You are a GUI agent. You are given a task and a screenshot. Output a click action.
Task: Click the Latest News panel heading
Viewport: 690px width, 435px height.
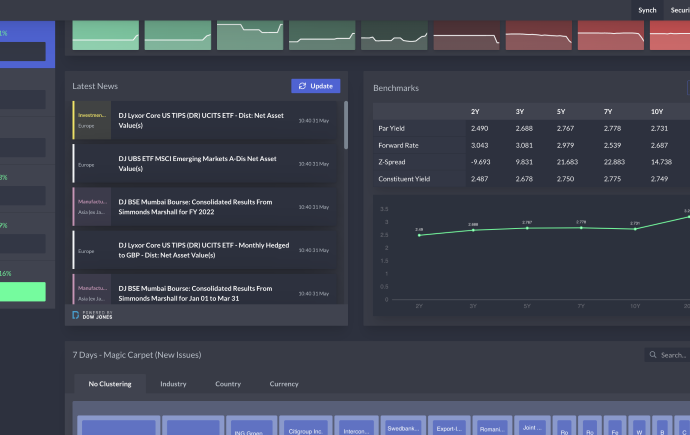click(95, 86)
